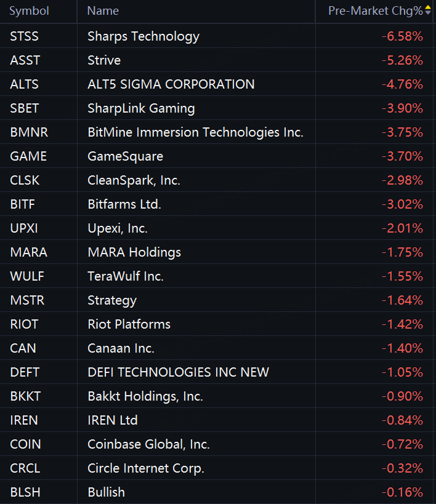Click SharpLink Gaming in the list
436x504 pixels.
141,108
